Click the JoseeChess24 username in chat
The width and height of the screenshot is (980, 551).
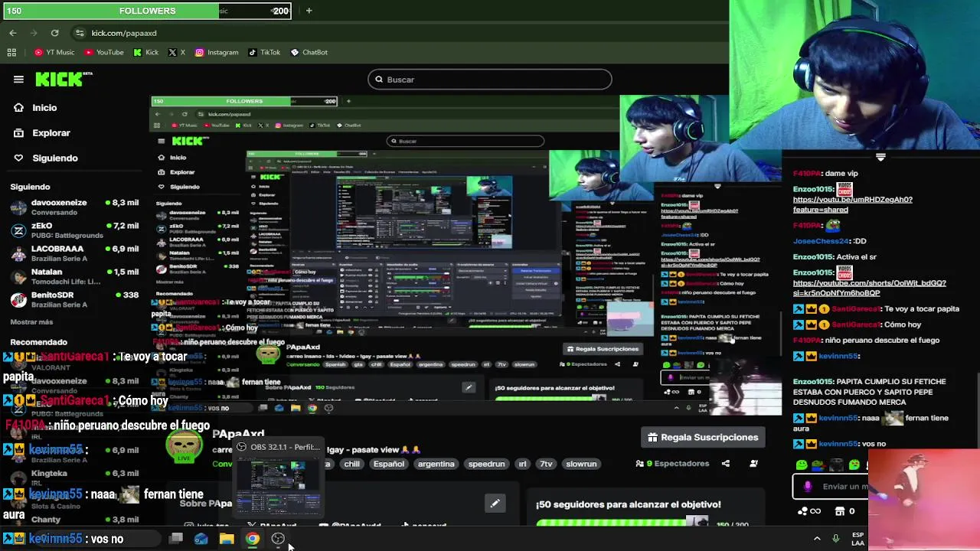pyautogui.click(x=822, y=241)
